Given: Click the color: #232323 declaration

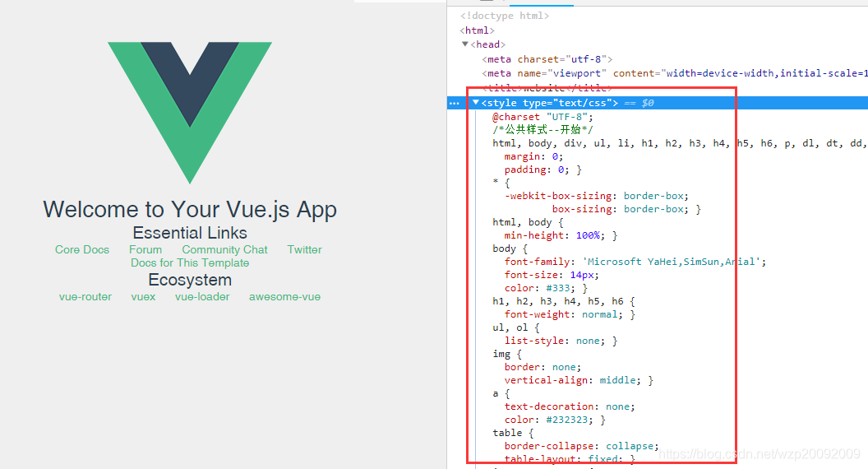Looking at the screenshot, I should (548, 420).
